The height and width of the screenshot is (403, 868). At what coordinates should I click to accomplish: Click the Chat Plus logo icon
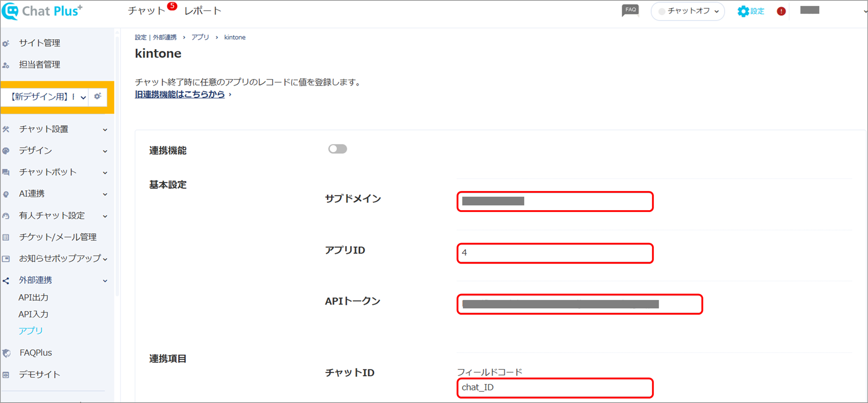click(10, 11)
